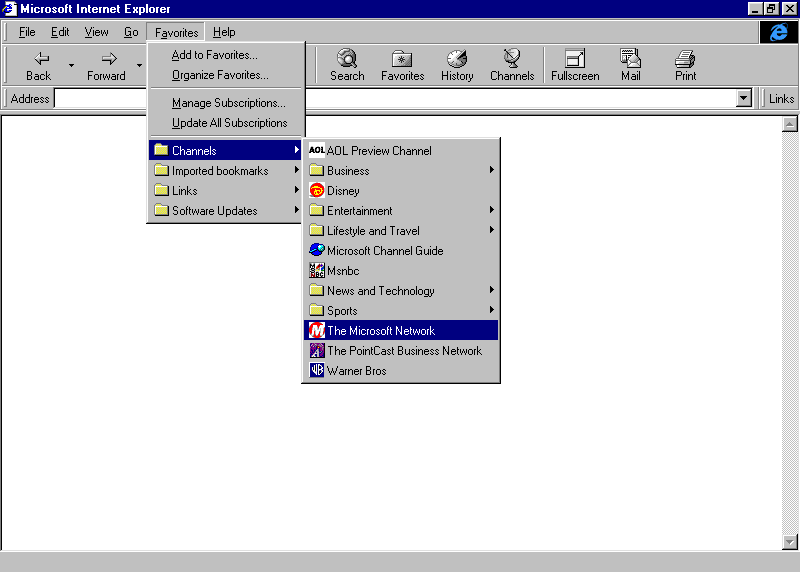Open Microsoft Channel Guide
Viewport: 800px width, 572px height.
coord(401,251)
